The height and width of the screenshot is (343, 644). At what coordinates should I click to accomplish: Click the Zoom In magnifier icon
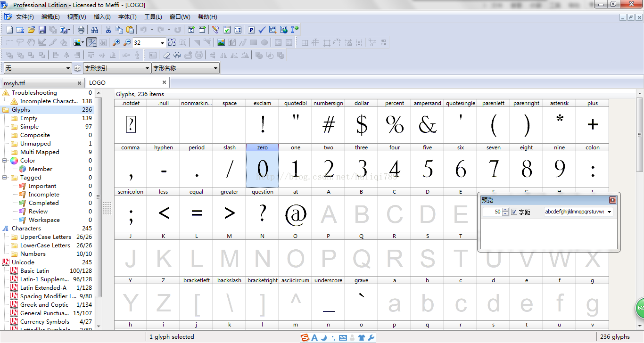[x=116, y=42]
